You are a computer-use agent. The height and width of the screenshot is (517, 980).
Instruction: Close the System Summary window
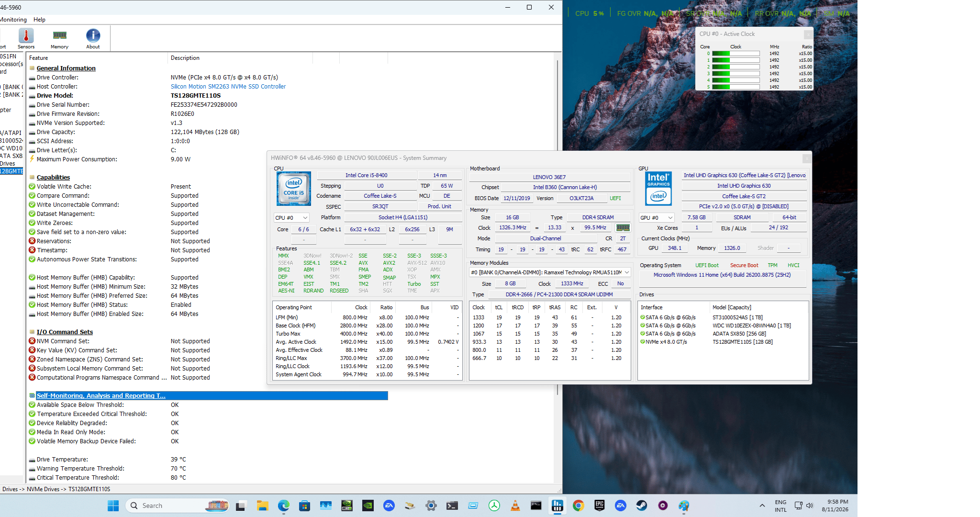click(807, 158)
